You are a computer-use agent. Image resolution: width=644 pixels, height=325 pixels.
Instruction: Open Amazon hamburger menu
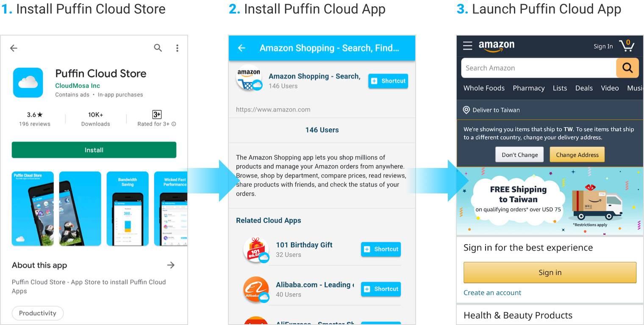(x=467, y=46)
